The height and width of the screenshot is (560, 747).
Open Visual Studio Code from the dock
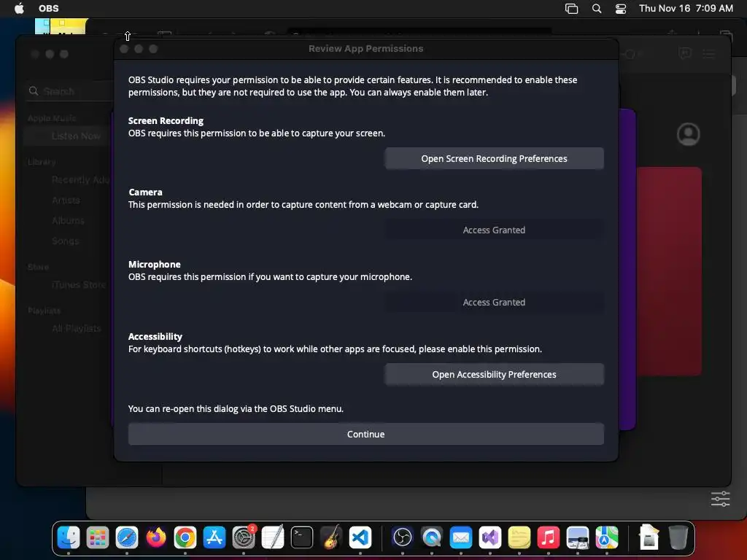coord(360,537)
